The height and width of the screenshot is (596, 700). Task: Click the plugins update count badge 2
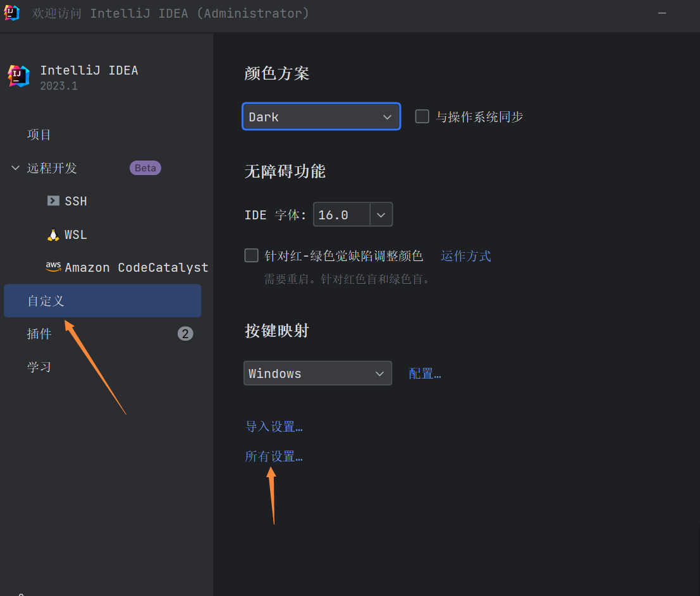click(x=185, y=334)
